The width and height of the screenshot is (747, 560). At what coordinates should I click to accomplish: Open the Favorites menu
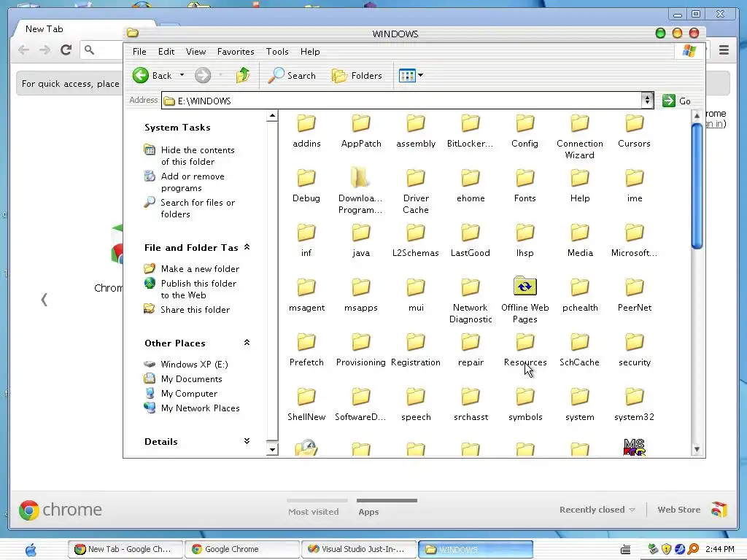click(x=236, y=52)
